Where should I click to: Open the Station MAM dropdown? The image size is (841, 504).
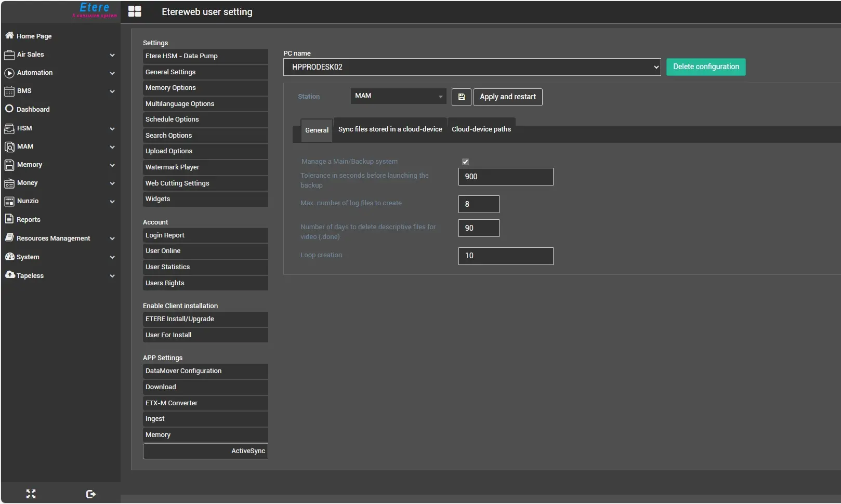[x=398, y=96]
